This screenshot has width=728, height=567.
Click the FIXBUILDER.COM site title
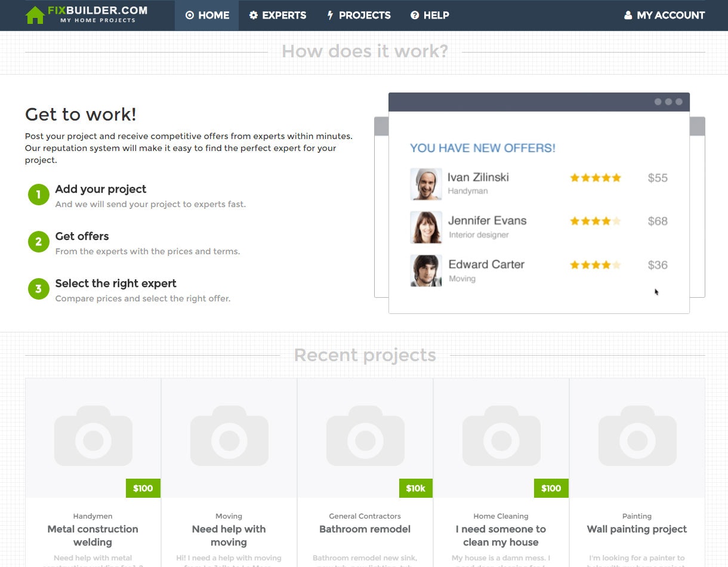pyautogui.click(x=95, y=10)
